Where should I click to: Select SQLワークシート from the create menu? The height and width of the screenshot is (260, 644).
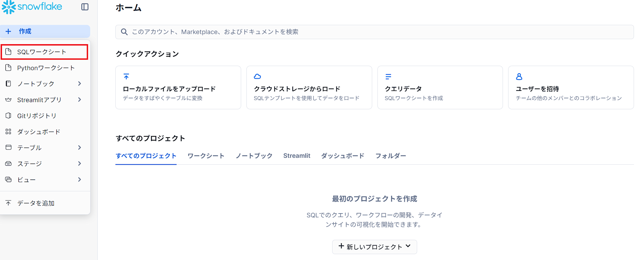[44, 52]
